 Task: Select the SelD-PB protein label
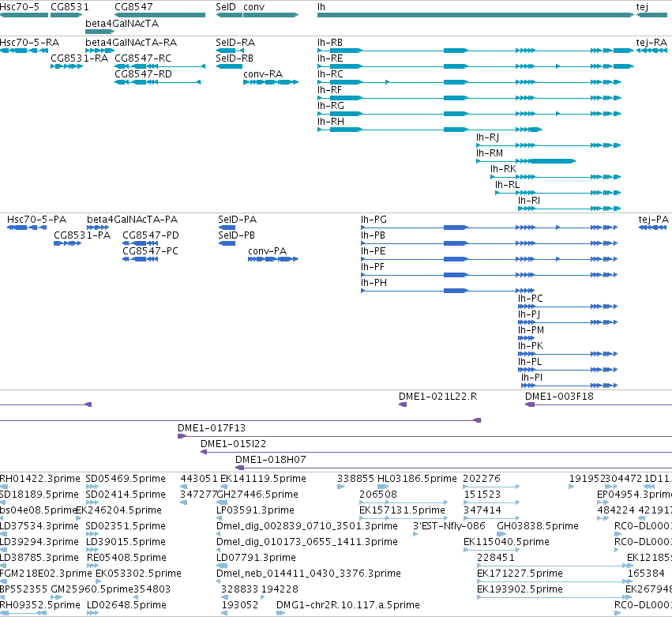click(x=237, y=235)
